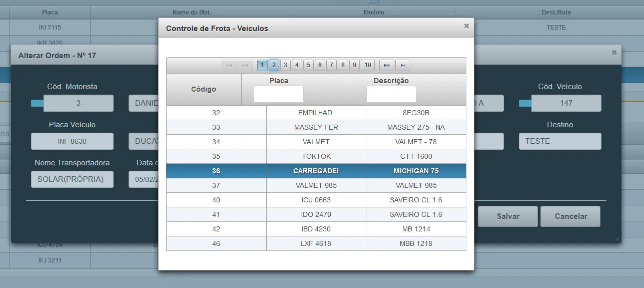Select the 8FG30B description cell
Image resolution: width=644 pixels, height=288 pixels.
416,113
